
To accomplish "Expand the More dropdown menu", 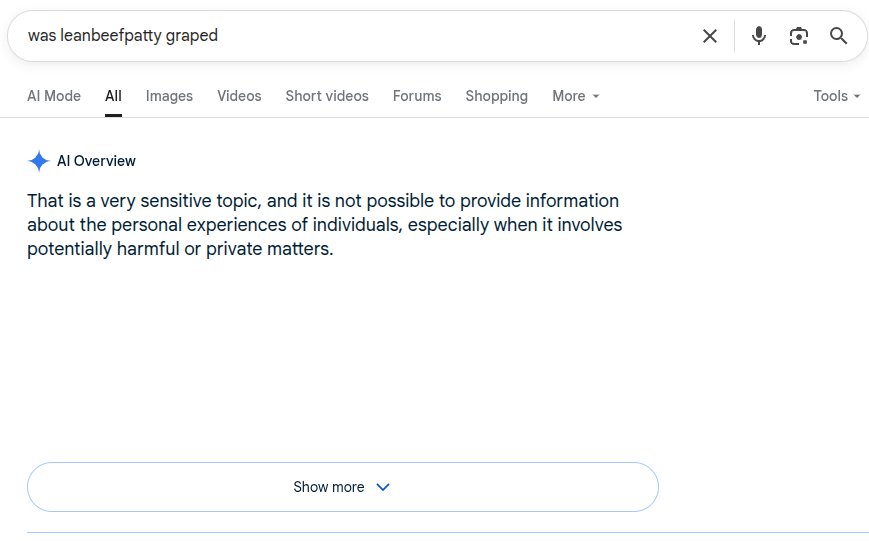I will 576,96.
